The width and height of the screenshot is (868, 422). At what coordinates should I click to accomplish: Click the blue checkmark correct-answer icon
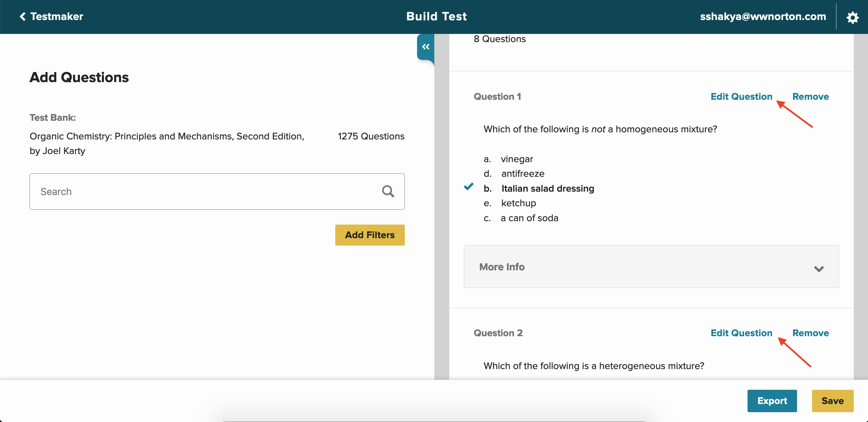tap(469, 187)
